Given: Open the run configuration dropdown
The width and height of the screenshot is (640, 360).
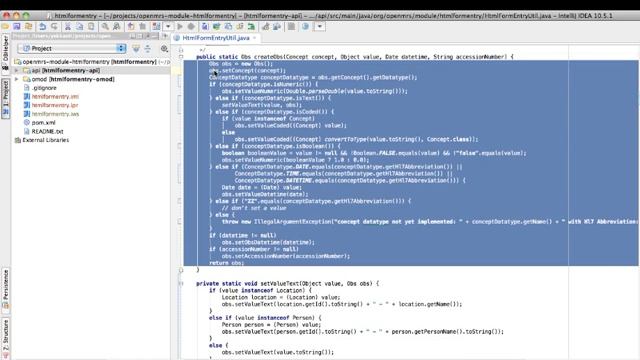Looking at the screenshot, I should [x=168, y=27].
